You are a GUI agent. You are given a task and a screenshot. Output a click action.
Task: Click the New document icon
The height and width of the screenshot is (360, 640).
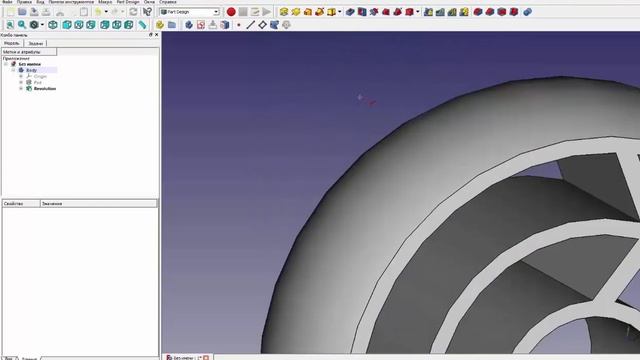[x=10, y=12]
